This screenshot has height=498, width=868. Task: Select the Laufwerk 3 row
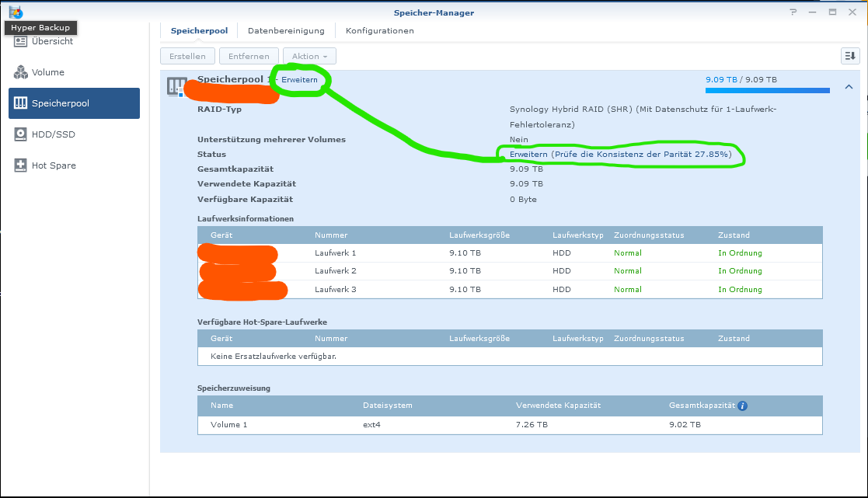510,289
